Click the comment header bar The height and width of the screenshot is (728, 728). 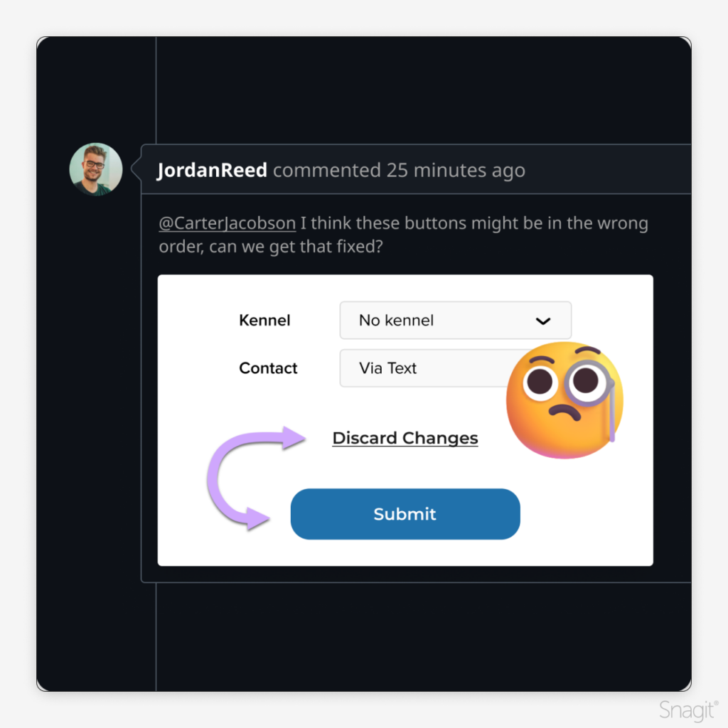click(x=416, y=169)
